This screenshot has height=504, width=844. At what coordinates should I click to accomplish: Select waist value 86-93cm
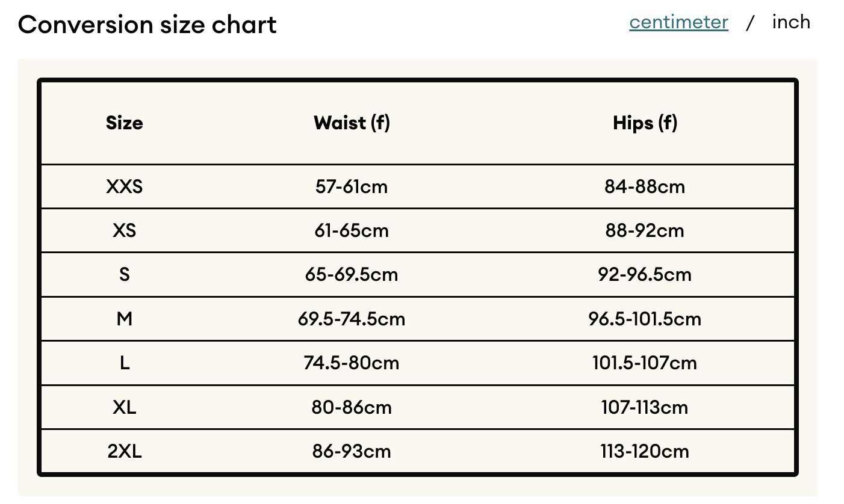(352, 452)
